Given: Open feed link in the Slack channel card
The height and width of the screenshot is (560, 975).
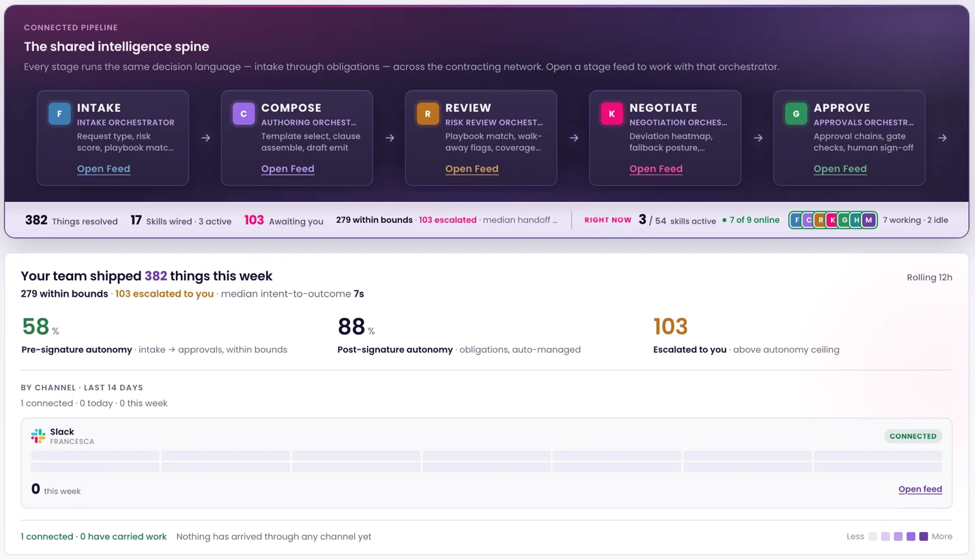Looking at the screenshot, I should pyautogui.click(x=920, y=489).
